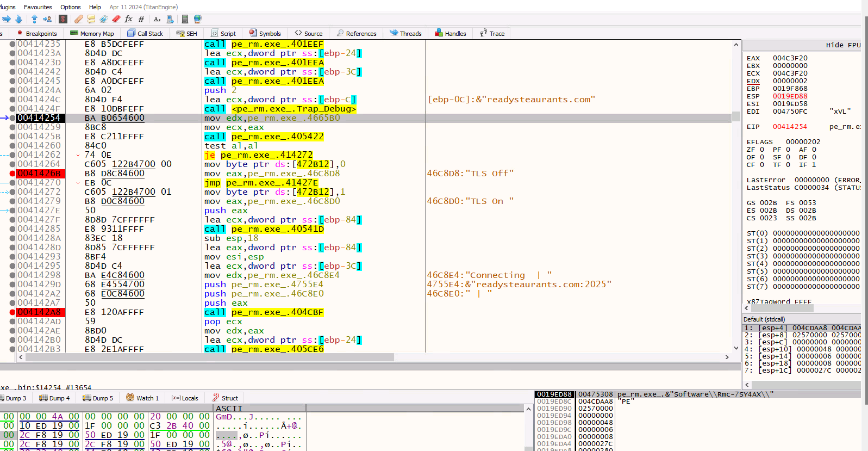Switch to the Script tab
This screenshot has height=451, width=868.
coord(223,34)
